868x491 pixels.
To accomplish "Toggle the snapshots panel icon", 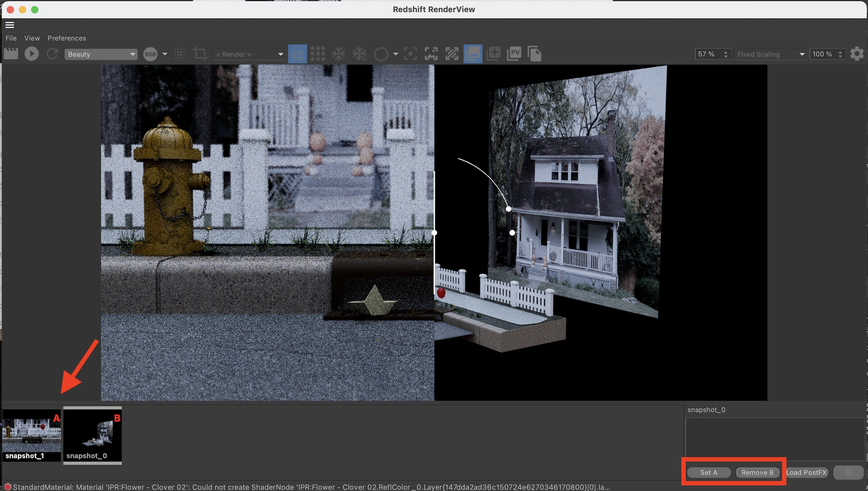I will click(x=473, y=54).
